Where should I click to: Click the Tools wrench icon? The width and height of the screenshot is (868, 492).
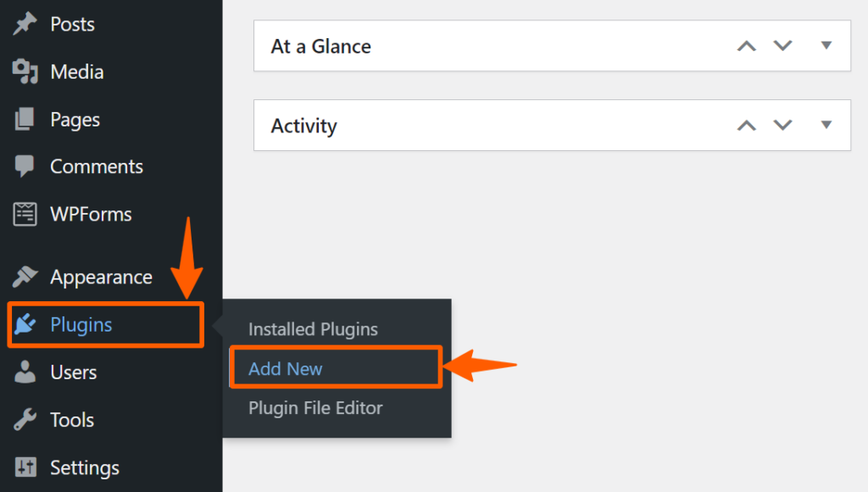pos(25,419)
